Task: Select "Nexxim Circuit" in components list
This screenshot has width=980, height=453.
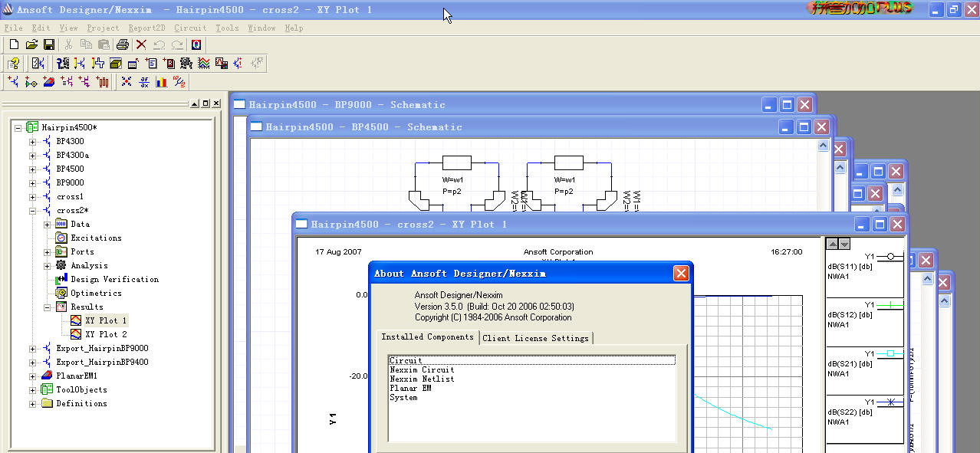Action: 422,370
